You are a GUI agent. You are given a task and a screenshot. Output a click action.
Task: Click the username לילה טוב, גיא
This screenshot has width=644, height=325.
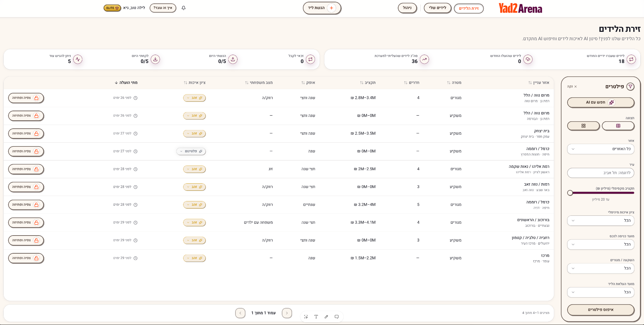click(x=134, y=8)
